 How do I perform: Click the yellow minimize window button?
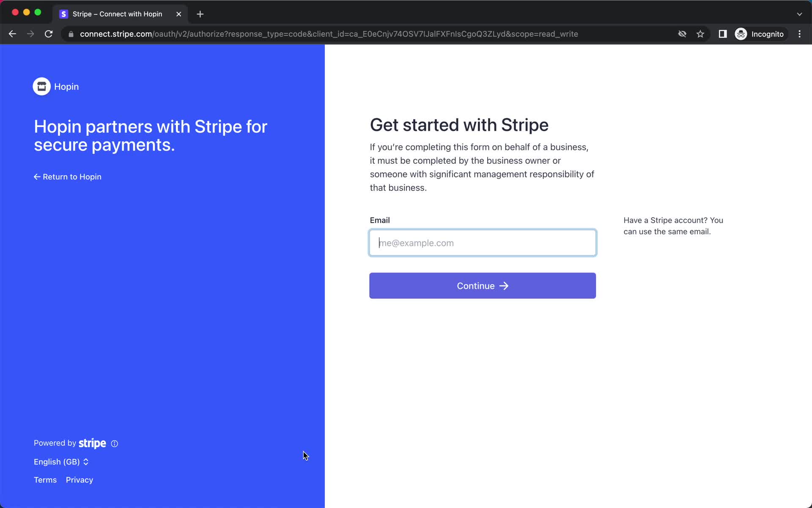point(27,12)
